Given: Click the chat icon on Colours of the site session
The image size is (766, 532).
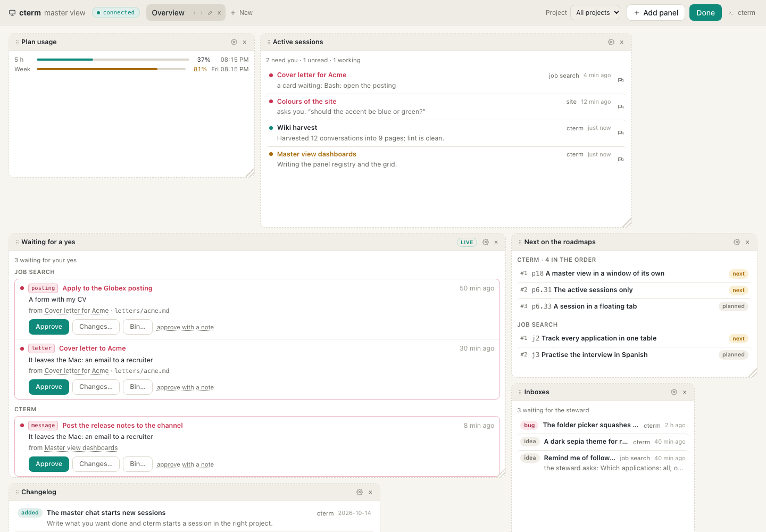Looking at the screenshot, I should tap(621, 107).
